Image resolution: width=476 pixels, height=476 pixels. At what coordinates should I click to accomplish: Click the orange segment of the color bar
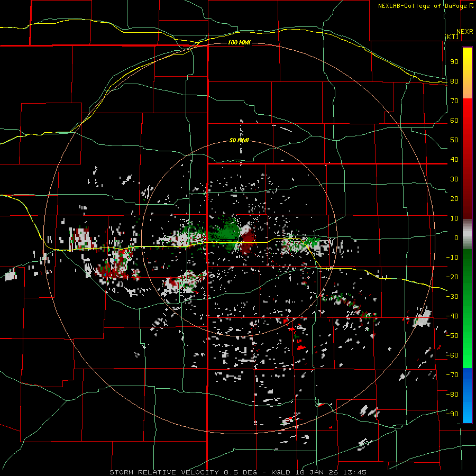click(467, 90)
